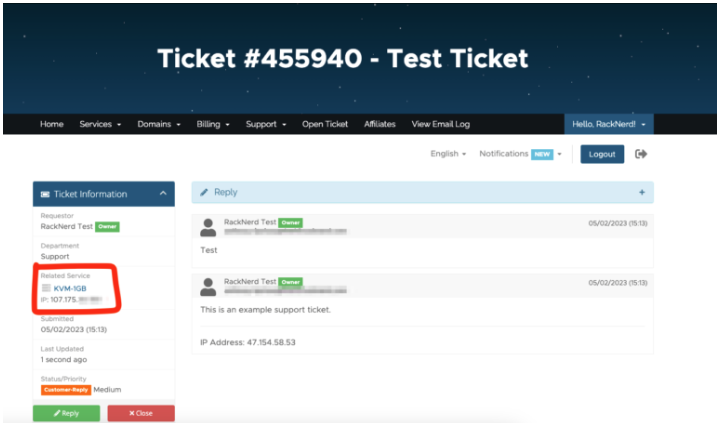Click user avatar of the 'Test' message
This screenshot has height=423, width=719.
click(208, 227)
